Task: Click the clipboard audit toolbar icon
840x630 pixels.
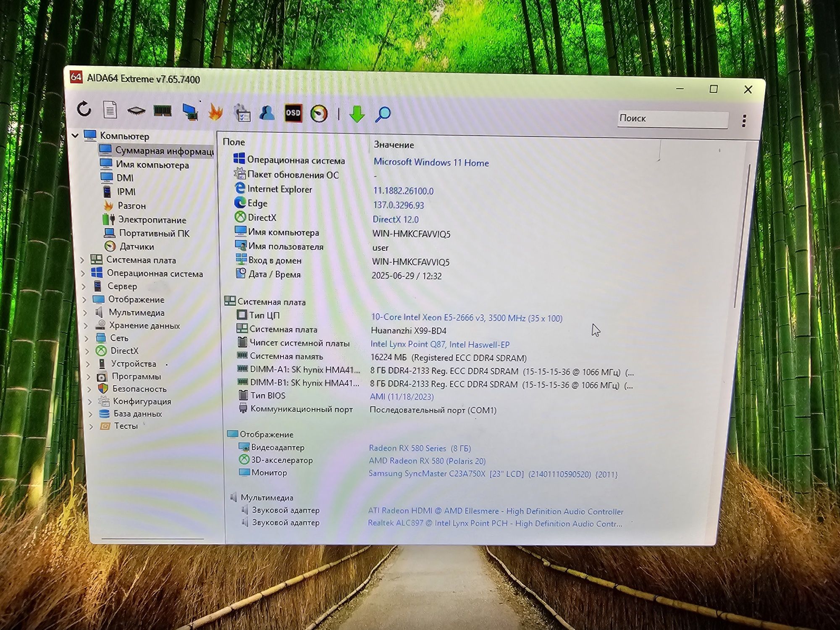Action: point(242,113)
